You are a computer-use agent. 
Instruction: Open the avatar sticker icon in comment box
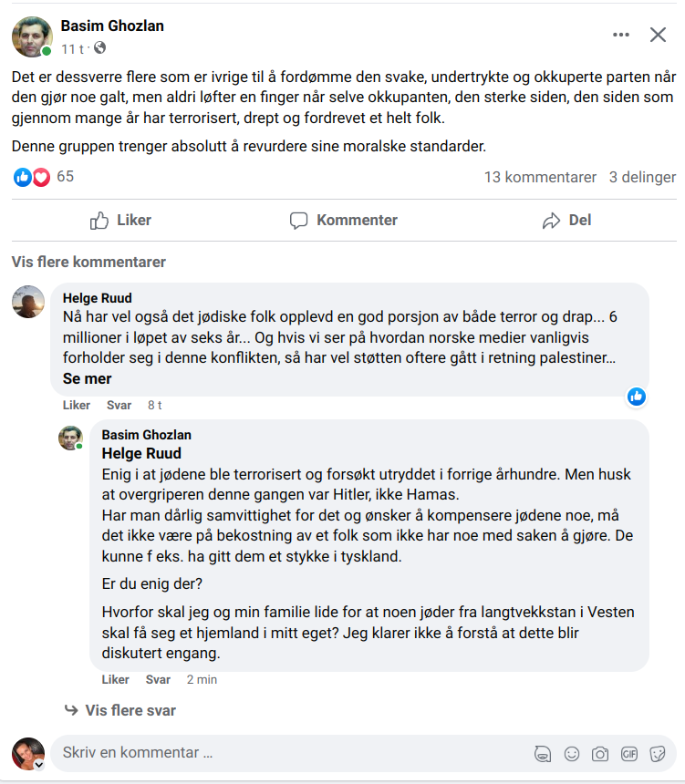point(543,754)
